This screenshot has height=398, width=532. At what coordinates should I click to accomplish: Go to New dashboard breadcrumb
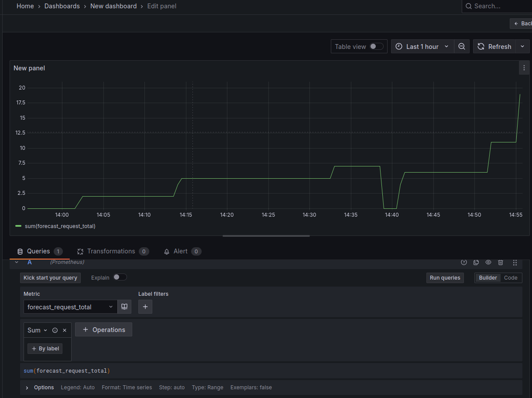click(x=113, y=6)
